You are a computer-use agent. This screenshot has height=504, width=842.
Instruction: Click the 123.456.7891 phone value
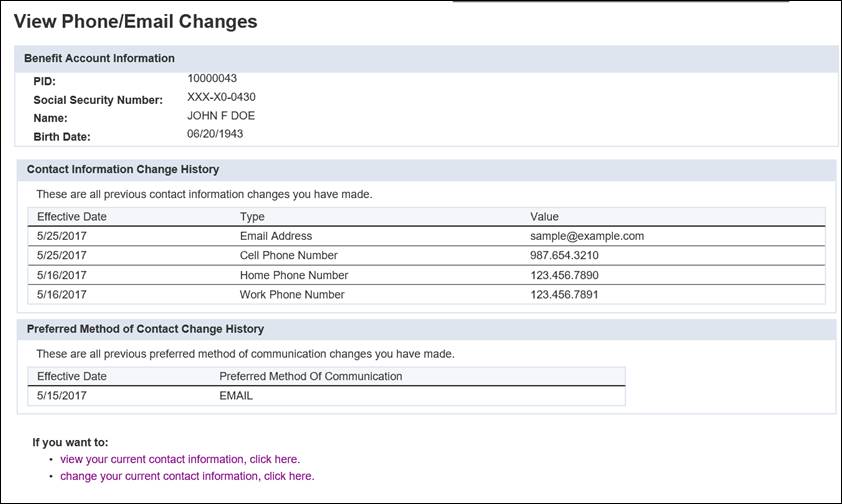pos(564,295)
